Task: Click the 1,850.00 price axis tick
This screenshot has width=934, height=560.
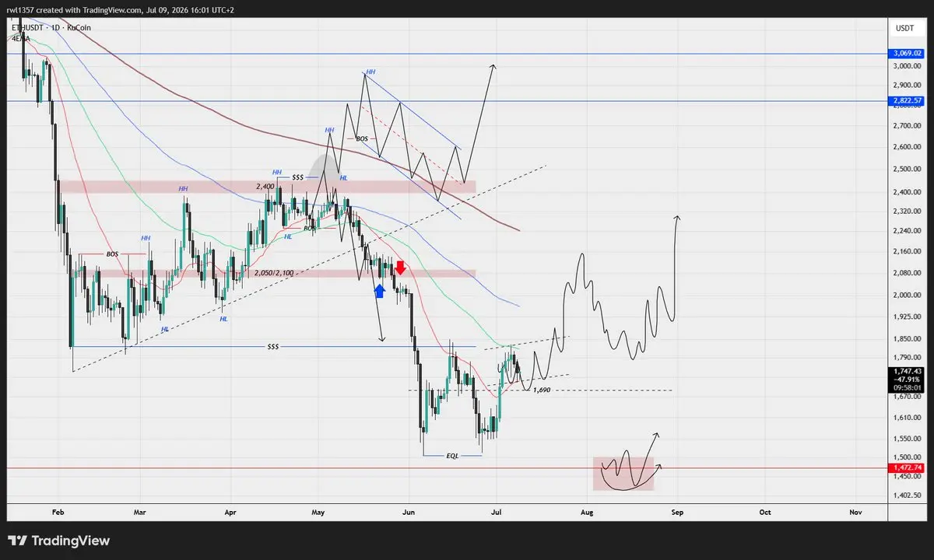Action: 908,339
